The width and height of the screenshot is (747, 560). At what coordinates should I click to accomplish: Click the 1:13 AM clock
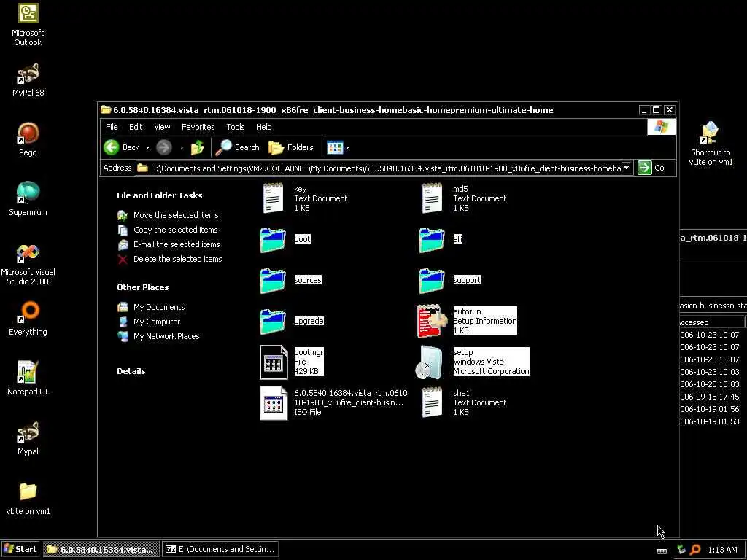(722, 550)
